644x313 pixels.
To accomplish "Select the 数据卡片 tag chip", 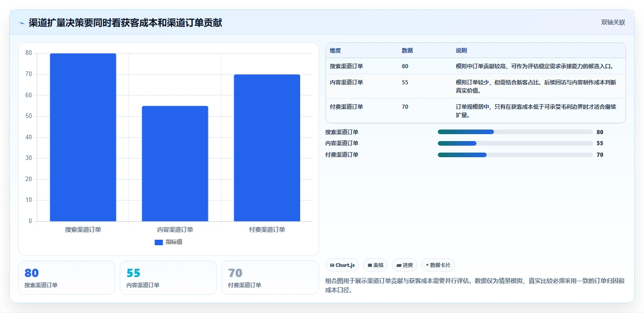I will (x=438, y=265).
